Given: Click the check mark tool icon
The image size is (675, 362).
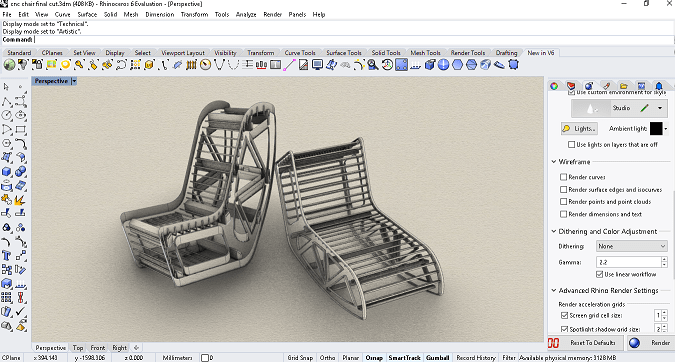Looking at the screenshot, I should click(x=20, y=311).
